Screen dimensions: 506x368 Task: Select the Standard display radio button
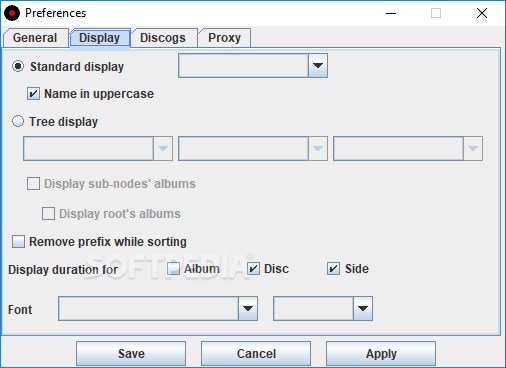(18, 66)
